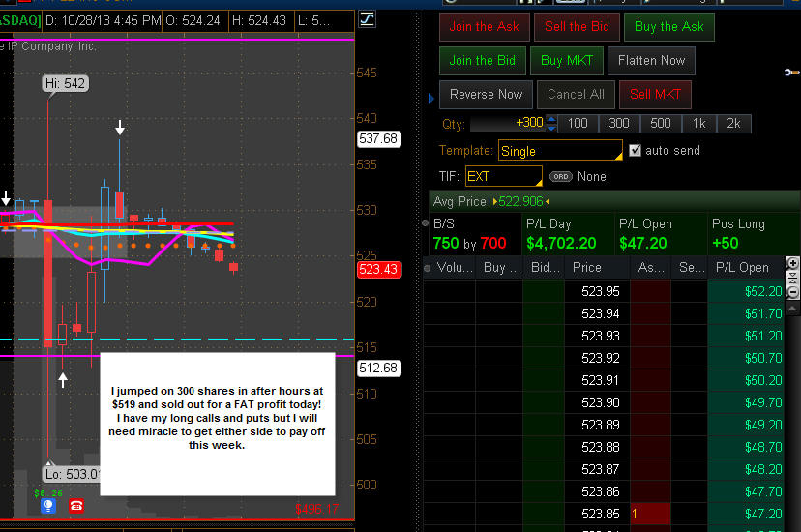Set quantity to 100 preset

tap(578, 124)
